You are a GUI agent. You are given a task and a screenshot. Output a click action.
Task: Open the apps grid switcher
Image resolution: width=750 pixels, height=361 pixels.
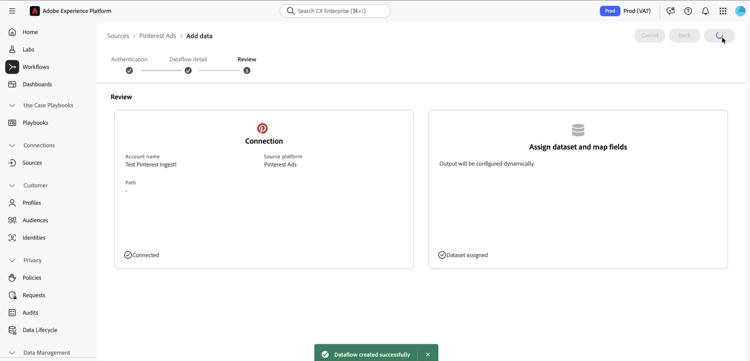click(x=723, y=11)
